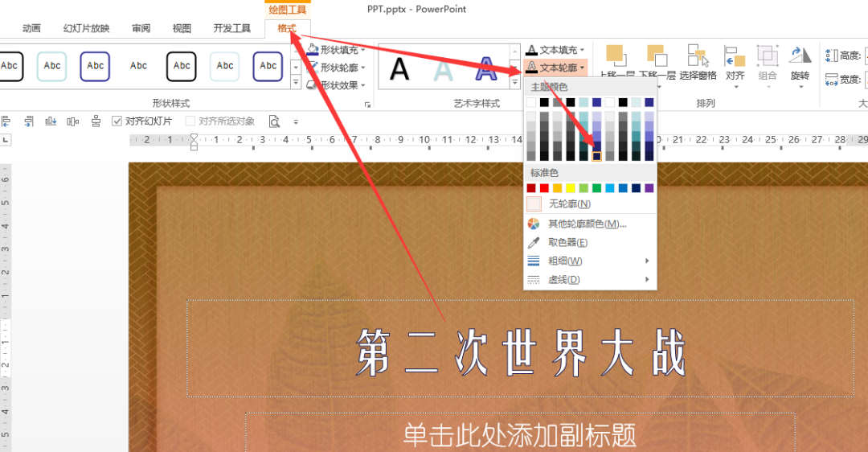Select the dark red standard color

(x=531, y=188)
